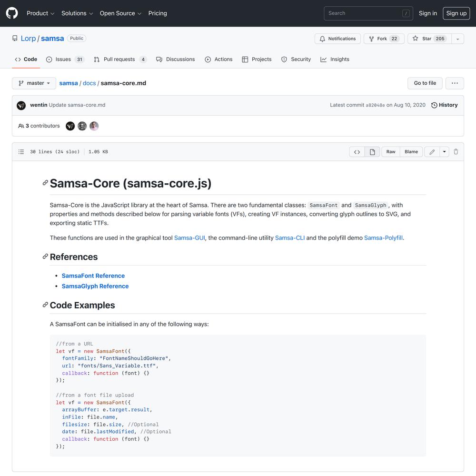
Task: Star the samsa repository
Action: pyautogui.click(x=429, y=39)
